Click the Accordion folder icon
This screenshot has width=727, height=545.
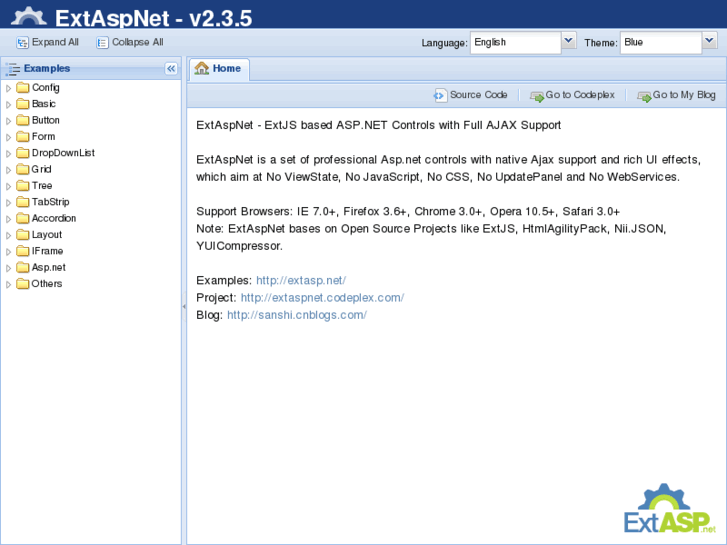tap(23, 218)
